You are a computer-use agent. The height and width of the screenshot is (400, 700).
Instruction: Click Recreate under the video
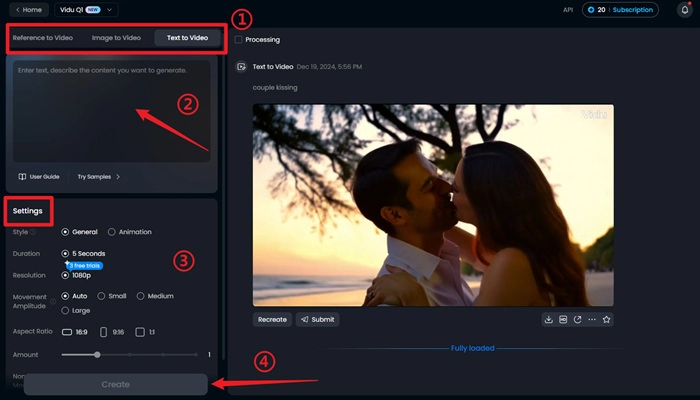coord(272,320)
